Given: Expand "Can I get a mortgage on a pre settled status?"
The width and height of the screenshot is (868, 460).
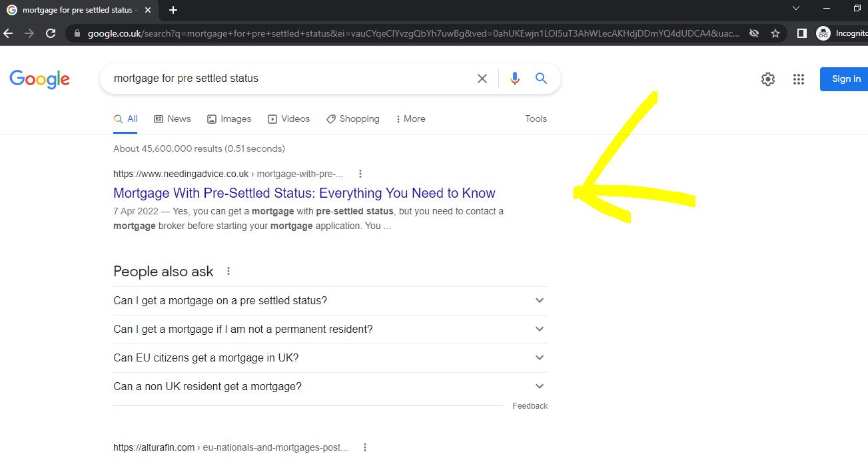Looking at the screenshot, I should click(539, 300).
